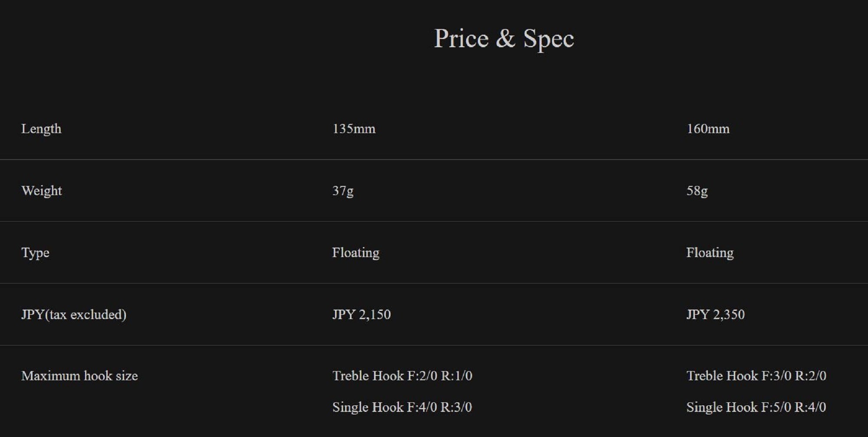The width and height of the screenshot is (868, 437).
Task: Click the 135mm length value
Action: click(354, 129)
